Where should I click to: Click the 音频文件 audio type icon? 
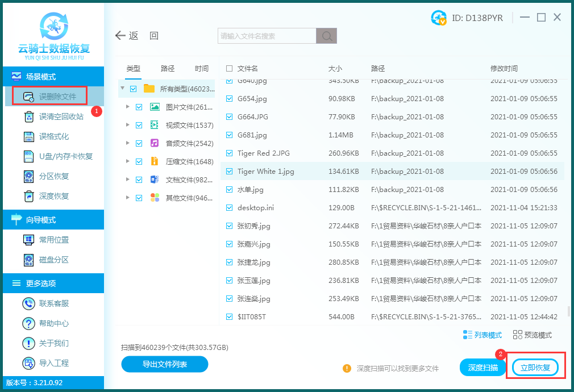[155, 143]
